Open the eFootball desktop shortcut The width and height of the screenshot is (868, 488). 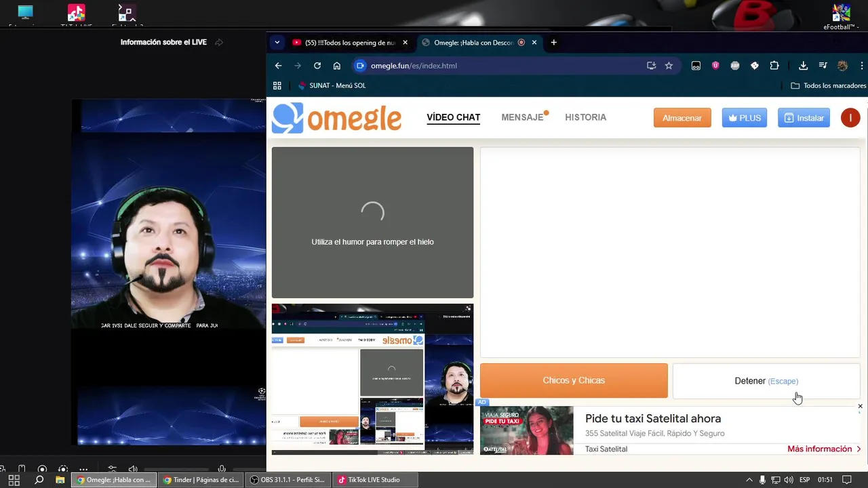coord(842,15)
